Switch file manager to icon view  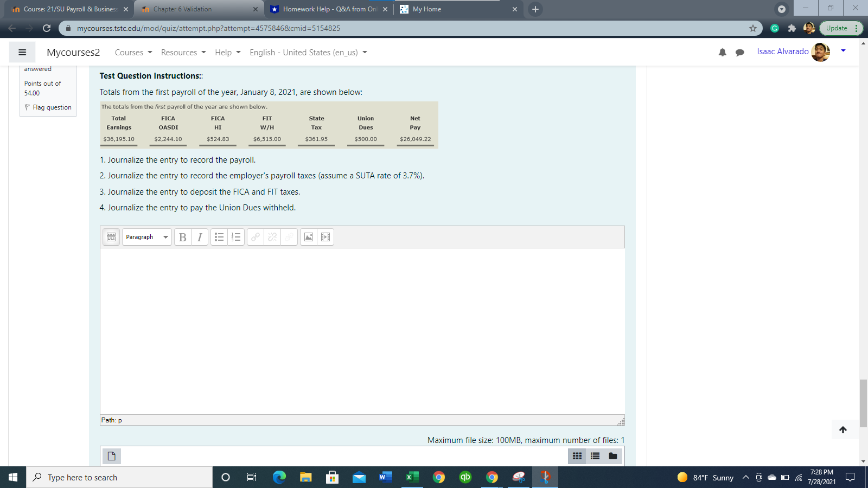click(x=577, y=456)
